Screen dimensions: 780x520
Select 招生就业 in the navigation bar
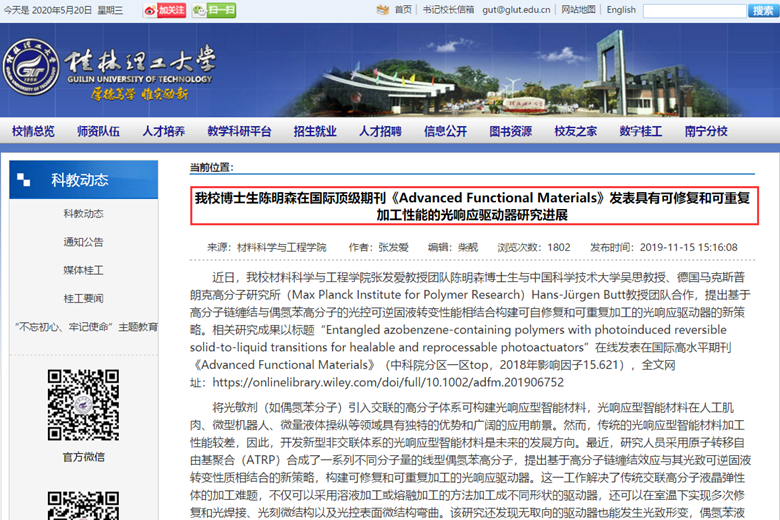click(x=315, y=131)
